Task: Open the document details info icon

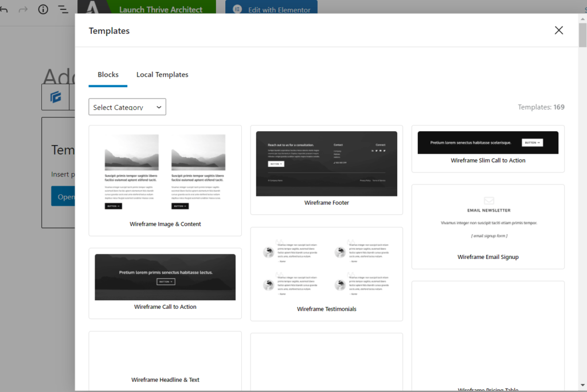Action: pyautogui.click(x=43, y=10)
